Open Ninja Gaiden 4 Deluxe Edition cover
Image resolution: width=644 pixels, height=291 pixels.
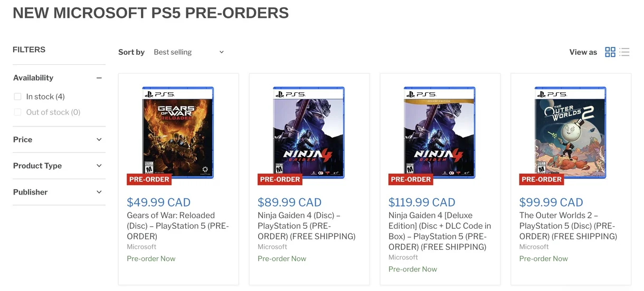[x=440, y=133]
